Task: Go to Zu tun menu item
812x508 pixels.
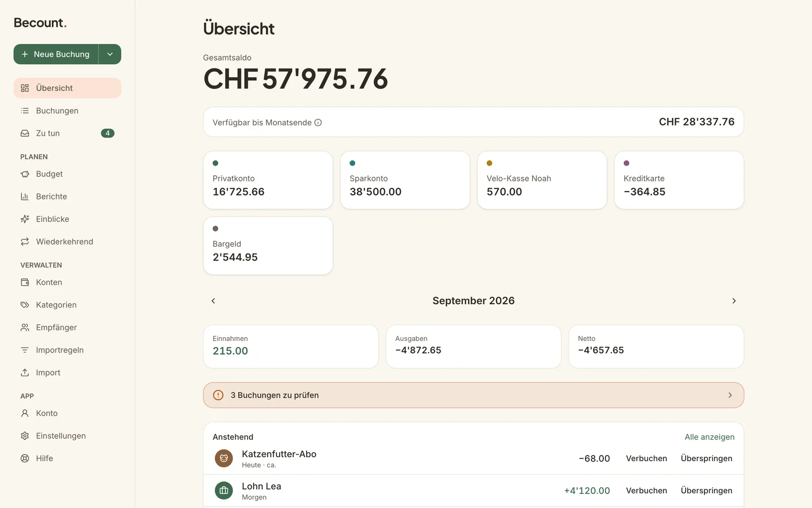Action: point(67,133)
